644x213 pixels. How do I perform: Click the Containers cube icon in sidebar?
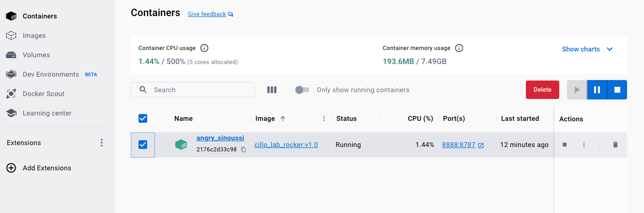click(x=11, y=16)
